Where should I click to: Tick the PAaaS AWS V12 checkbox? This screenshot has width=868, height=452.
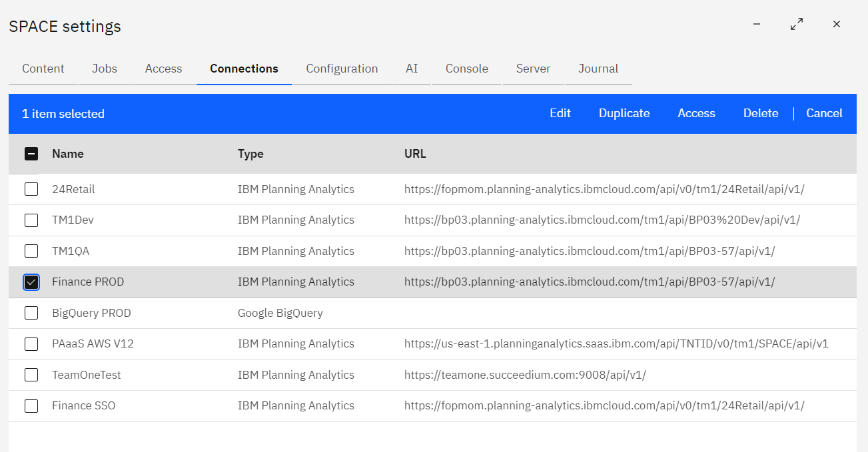pyautogui.click(x=31, y=344)
